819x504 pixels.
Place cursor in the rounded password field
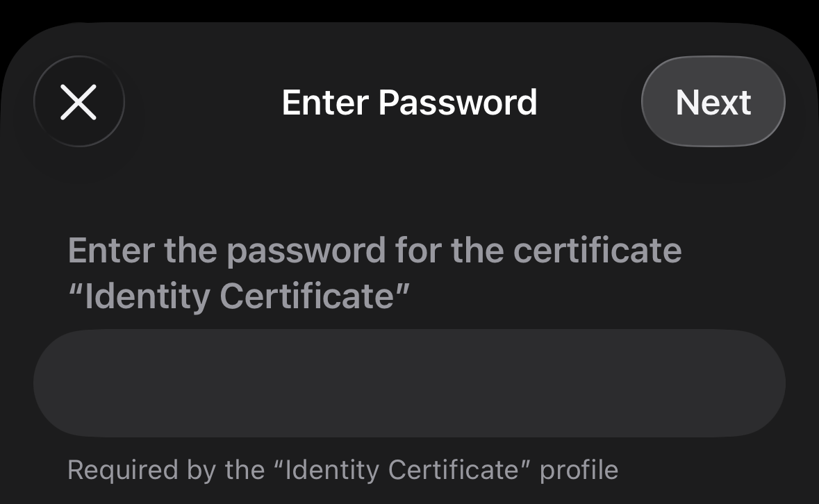coord(409,383)
